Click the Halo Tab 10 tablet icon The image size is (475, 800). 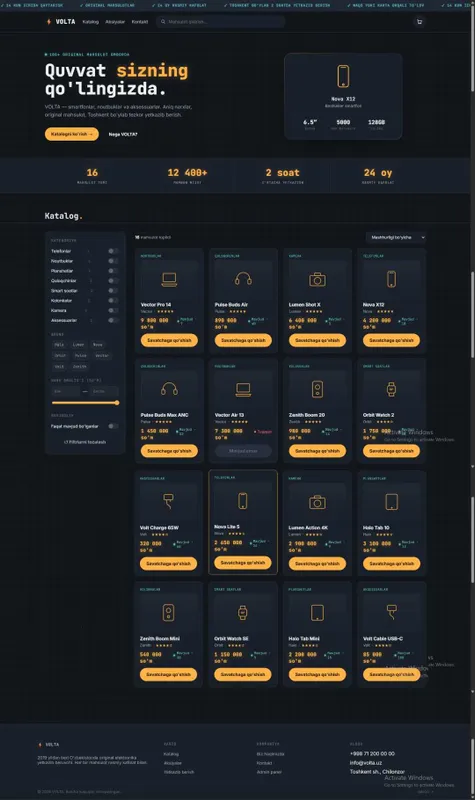coord(391,502)
